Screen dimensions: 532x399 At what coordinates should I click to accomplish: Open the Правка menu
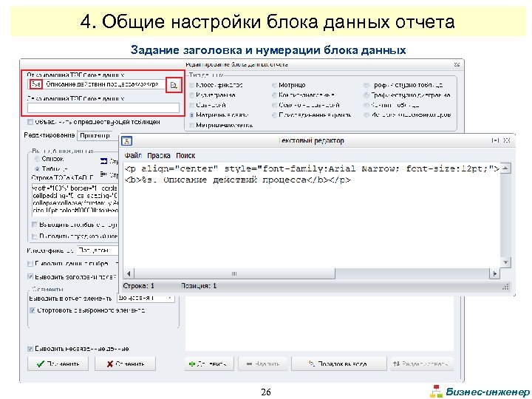[x=158, y=155]
